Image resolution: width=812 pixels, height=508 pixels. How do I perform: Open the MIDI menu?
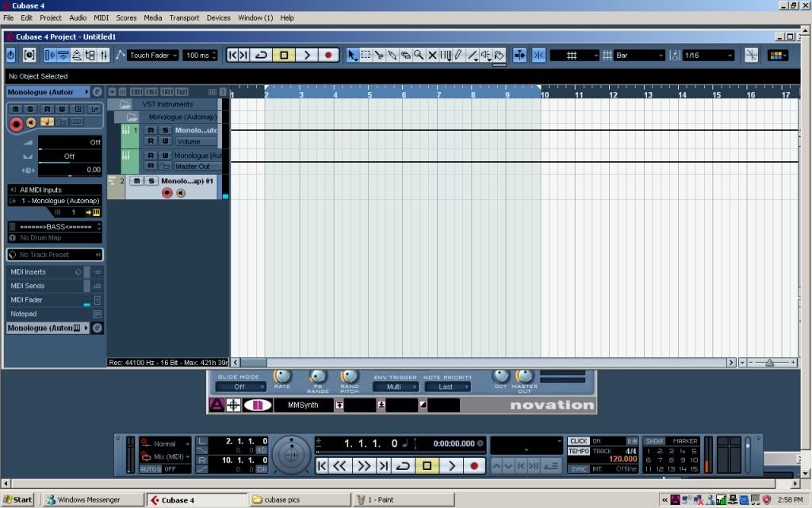101,17
